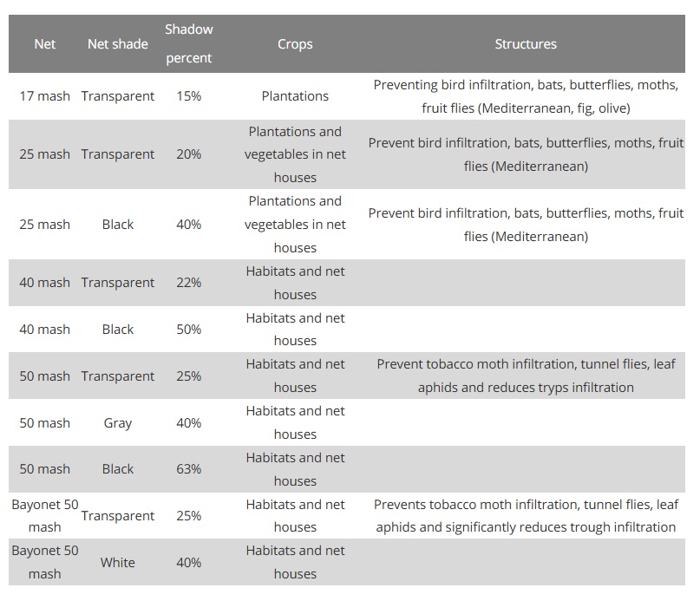Click the 63% shadow percent cell

coord(188,469)
